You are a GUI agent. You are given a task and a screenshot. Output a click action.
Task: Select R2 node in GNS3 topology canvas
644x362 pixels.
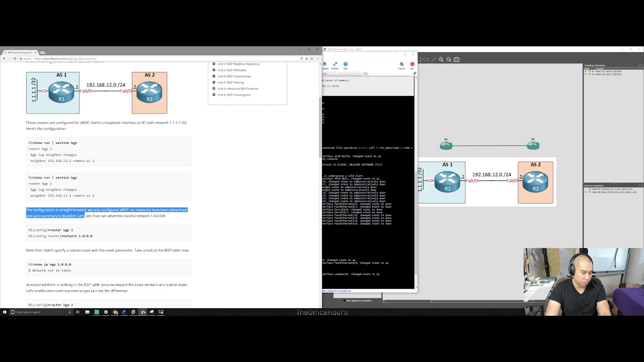click(x=533, y=145)
